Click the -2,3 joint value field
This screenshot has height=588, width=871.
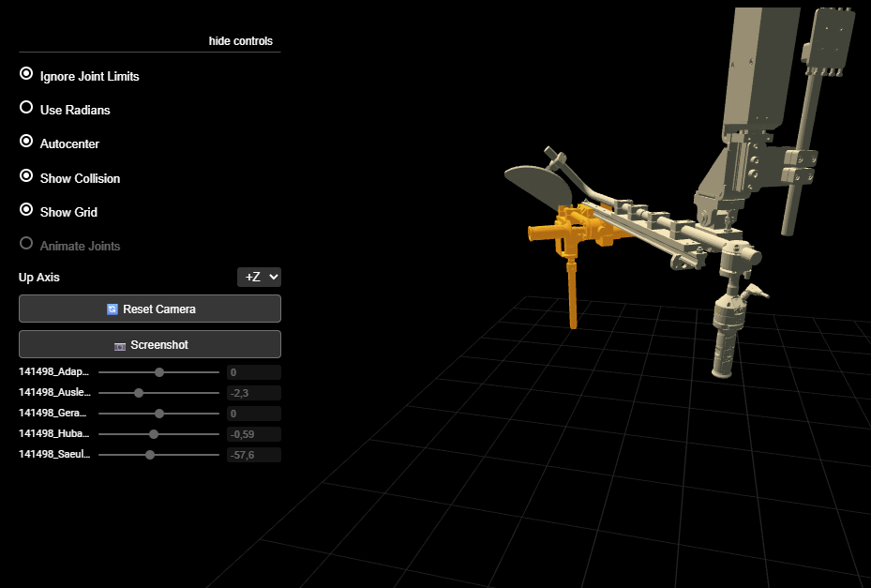tap(253, 393)
